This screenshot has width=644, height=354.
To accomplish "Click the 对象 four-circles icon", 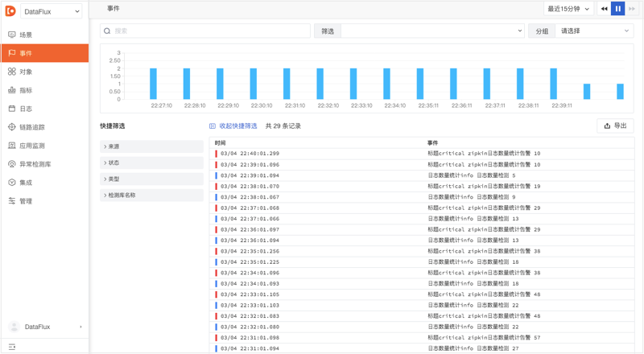I will click(12, 72).
